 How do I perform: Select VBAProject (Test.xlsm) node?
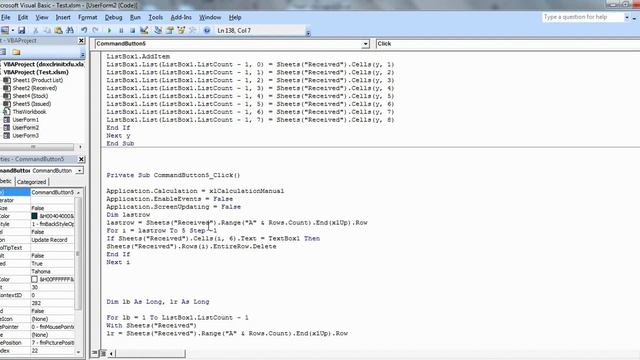click(x=36, y=72)
